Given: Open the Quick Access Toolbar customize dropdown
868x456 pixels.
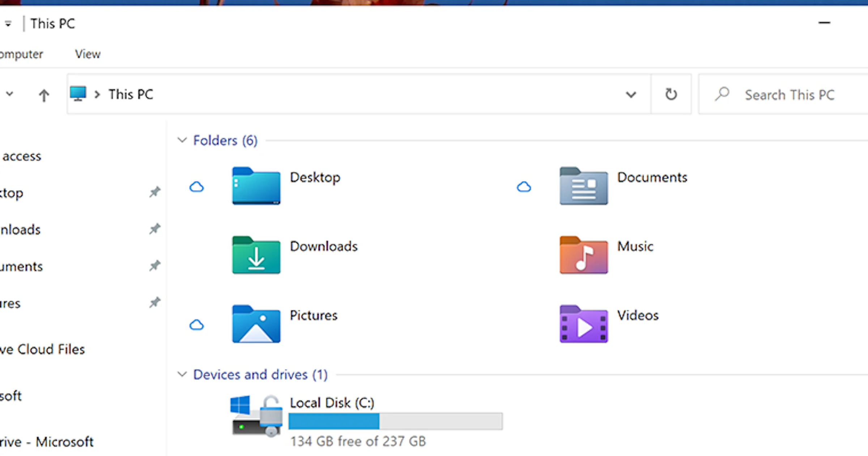Looking at the screenshot, I should coord(8,24).
